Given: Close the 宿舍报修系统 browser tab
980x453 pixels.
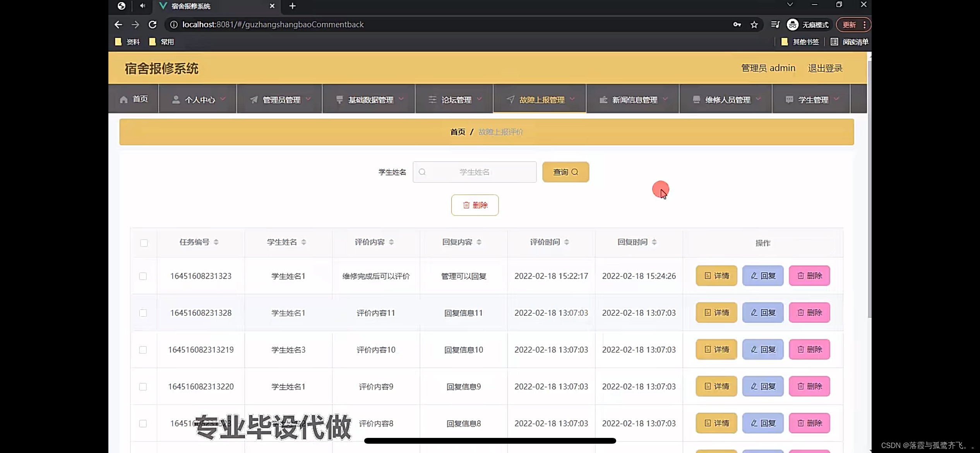Looking at the screenshot, I should point(272,6).
